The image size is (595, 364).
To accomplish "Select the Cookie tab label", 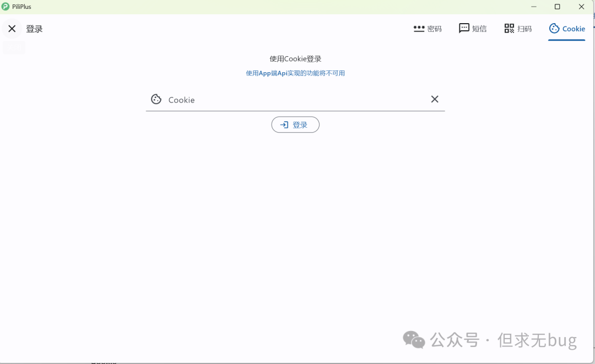I will 574,29.
